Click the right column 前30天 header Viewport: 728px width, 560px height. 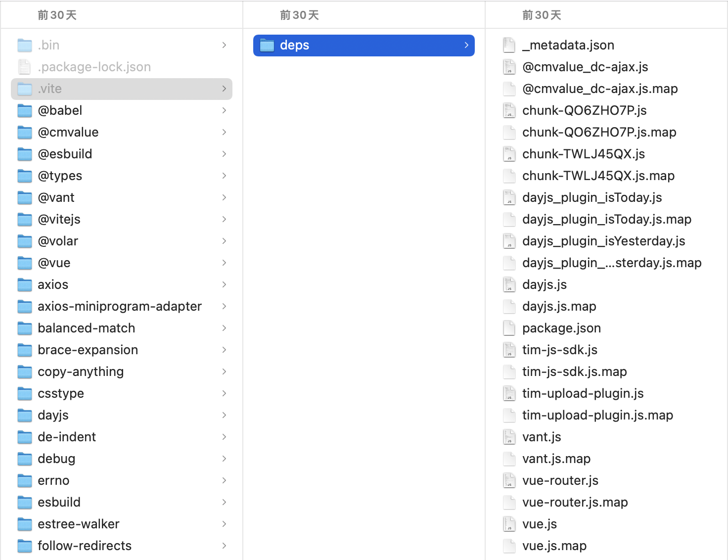click(x=542, y=15)
